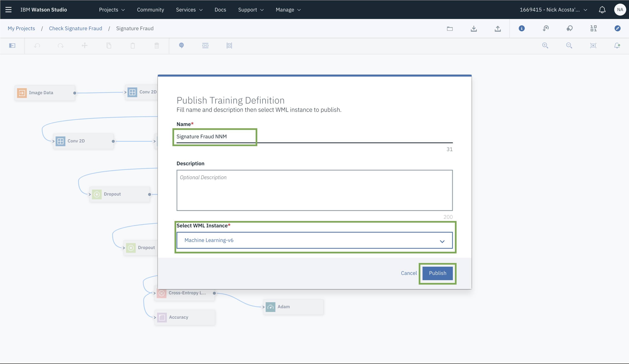
Task: Open the Community page
Action: 151,10
